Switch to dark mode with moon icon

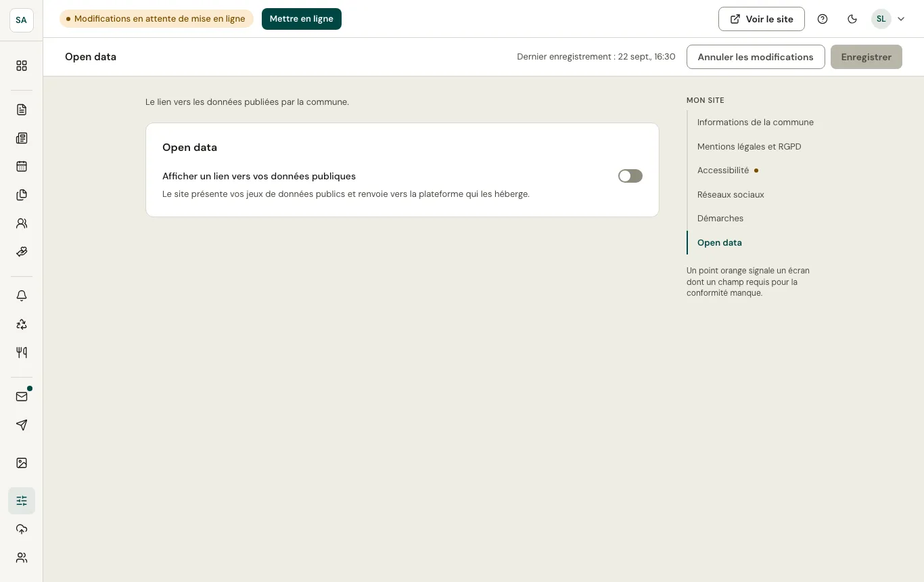[852, 19]
